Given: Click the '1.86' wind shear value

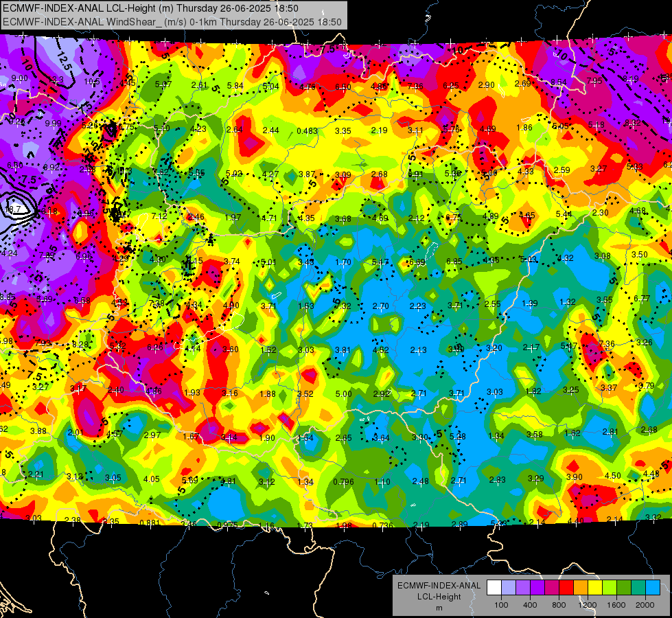Looking at the screenshot, I should 524,127.
